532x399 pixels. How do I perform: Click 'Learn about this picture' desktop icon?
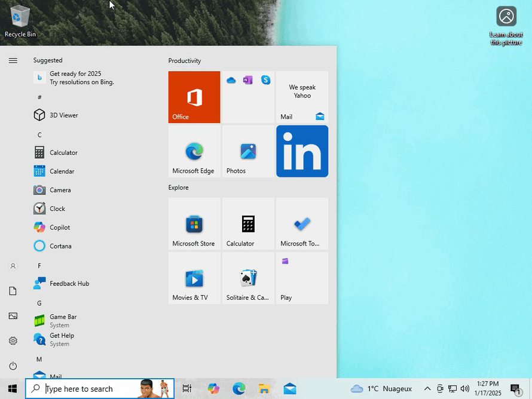[x=506, y=26]
